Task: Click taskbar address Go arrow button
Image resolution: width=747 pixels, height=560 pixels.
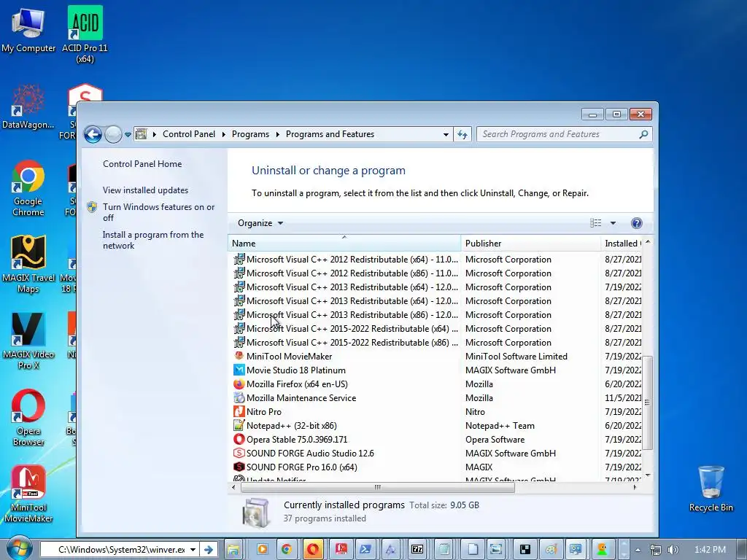Action: [208, 550]
